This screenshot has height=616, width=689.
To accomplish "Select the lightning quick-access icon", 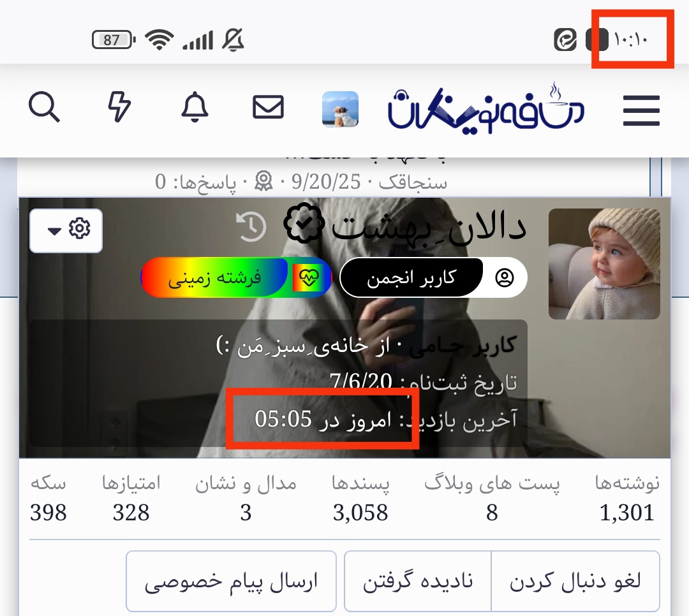I will (x=119, y=108).
